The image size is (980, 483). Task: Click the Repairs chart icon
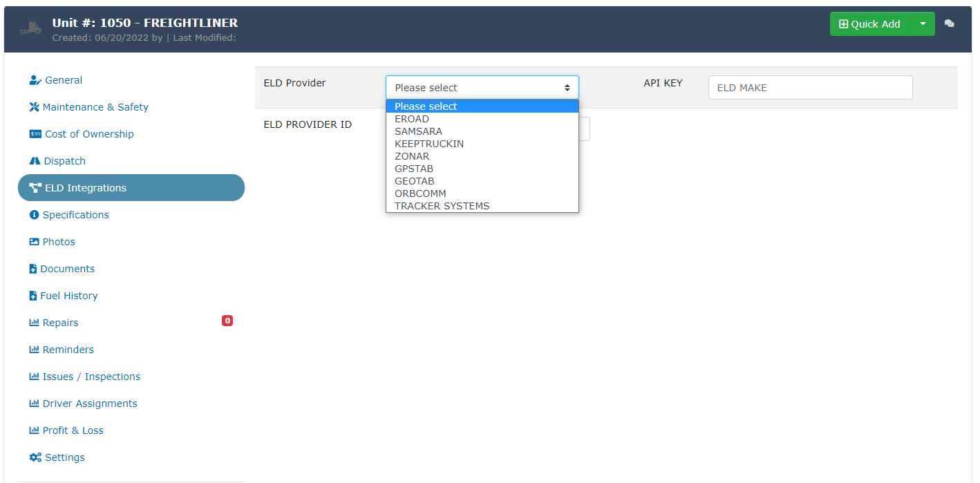pyautogui.click(x=34, y=323)
